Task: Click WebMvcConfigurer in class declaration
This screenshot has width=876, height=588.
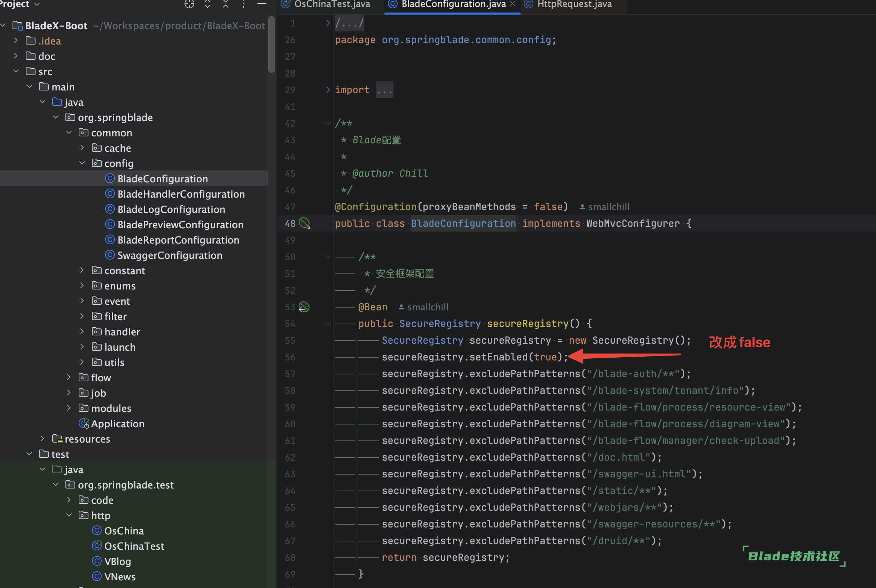Action: [633, 223]
